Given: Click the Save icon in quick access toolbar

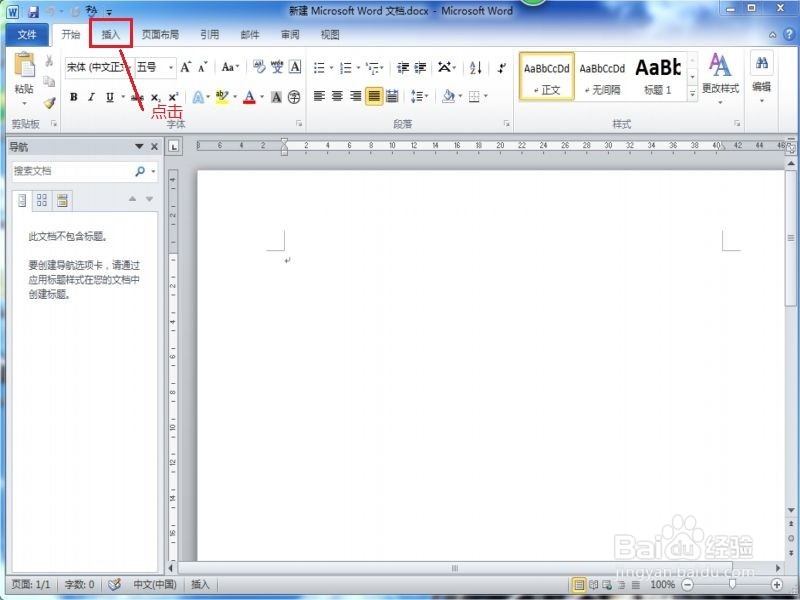Looking at the screenshot, I should coord(34,11).
